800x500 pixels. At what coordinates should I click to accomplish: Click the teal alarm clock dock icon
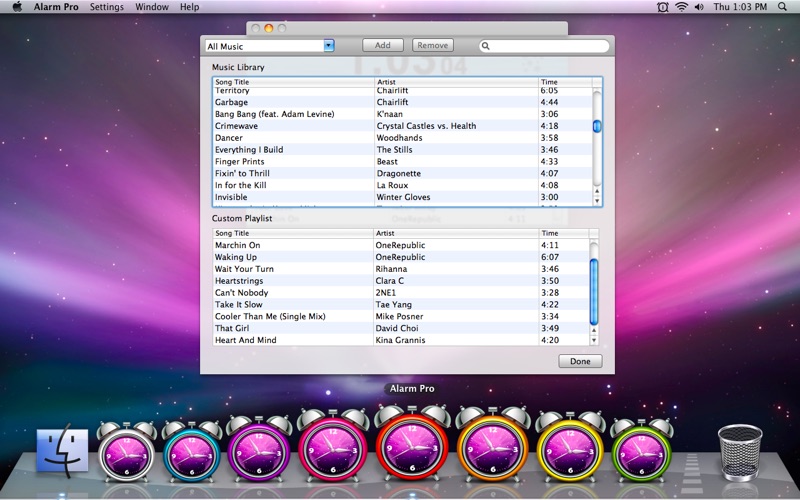point(192,450)
